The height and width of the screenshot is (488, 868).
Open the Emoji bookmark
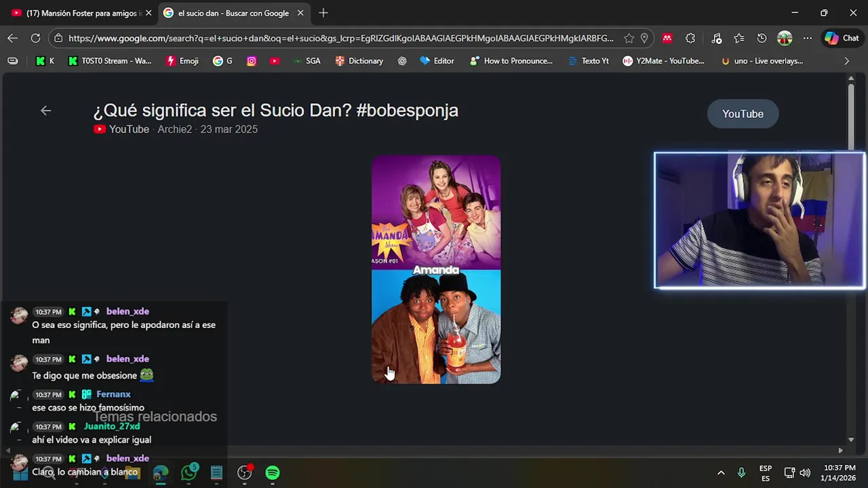[182, 61]
